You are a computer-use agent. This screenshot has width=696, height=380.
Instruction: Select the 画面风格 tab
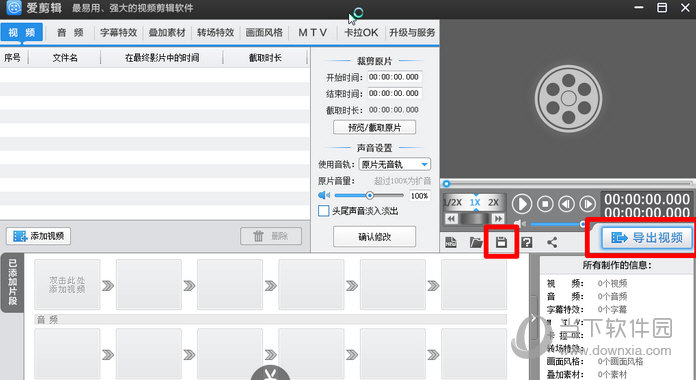(264, 32)
